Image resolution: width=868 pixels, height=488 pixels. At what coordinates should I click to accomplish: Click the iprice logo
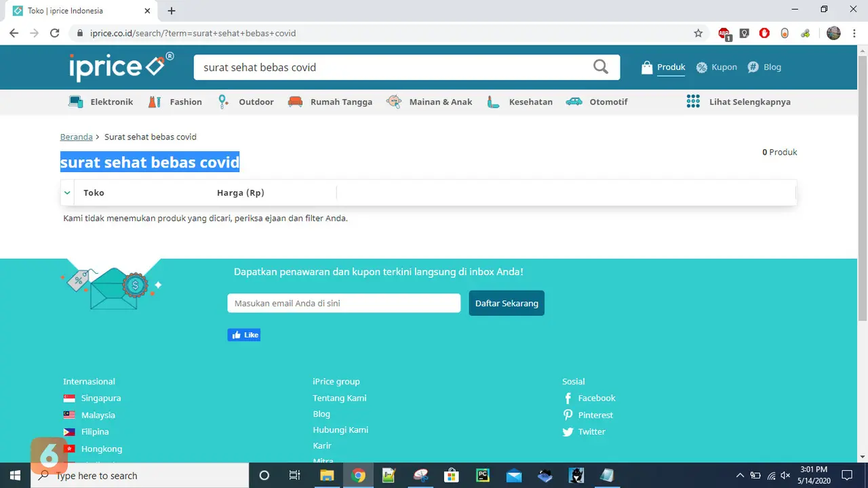point(121,66)
